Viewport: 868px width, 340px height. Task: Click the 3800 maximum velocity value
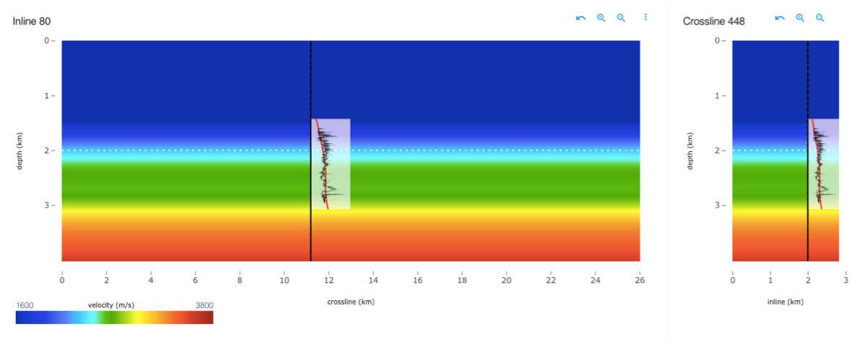(204, 305)
